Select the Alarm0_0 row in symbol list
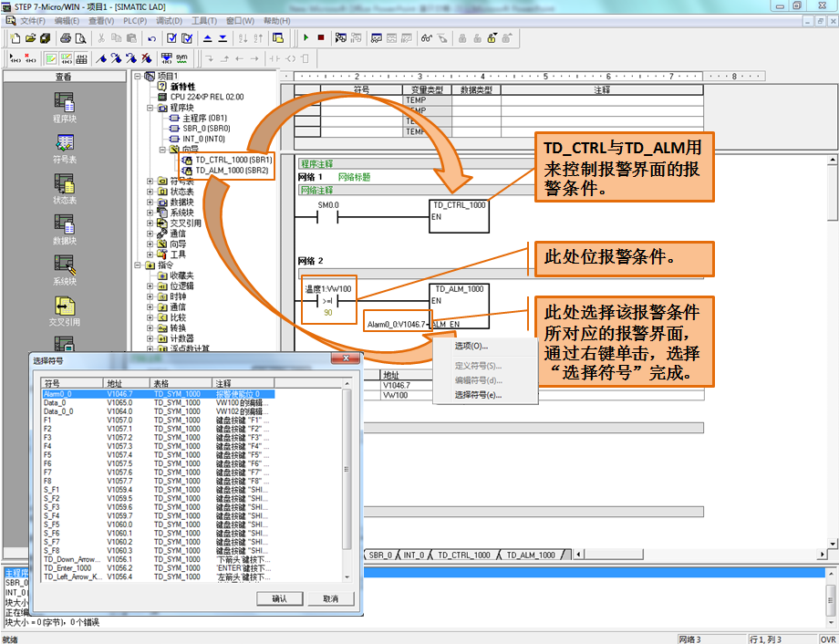Image resolution: width=839 pixels, height=644 pixels. (x=159, y=394)
